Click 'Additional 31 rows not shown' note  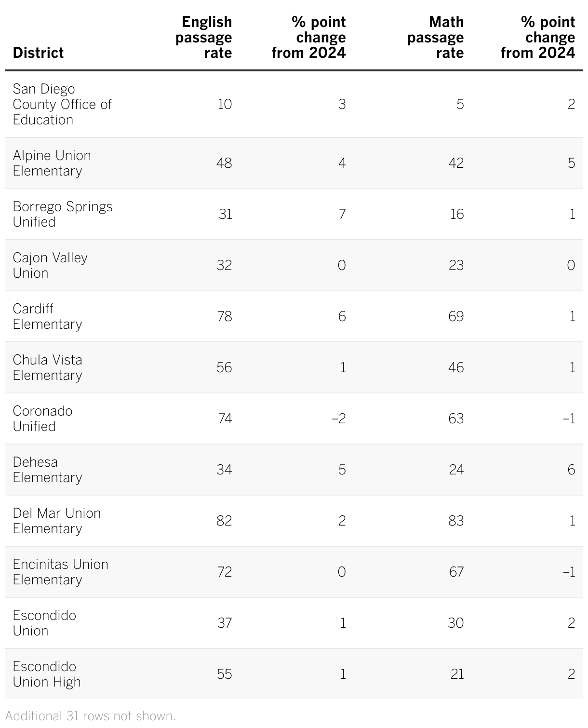click(91, 716)
